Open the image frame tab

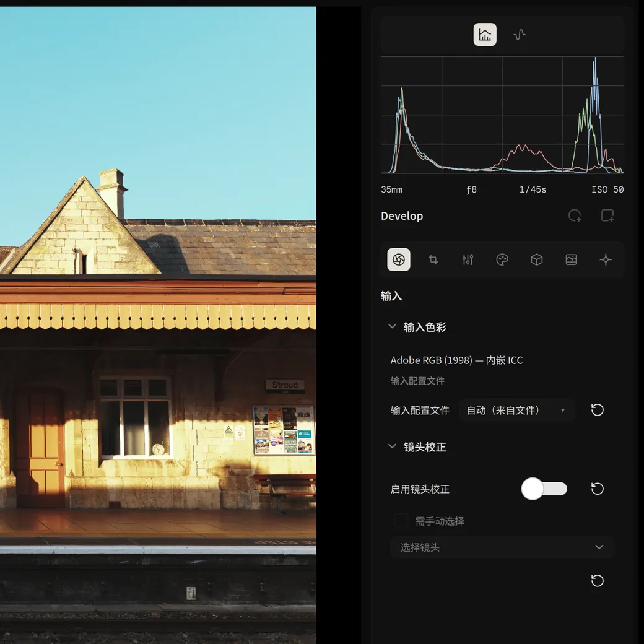(x=571, y=259)
